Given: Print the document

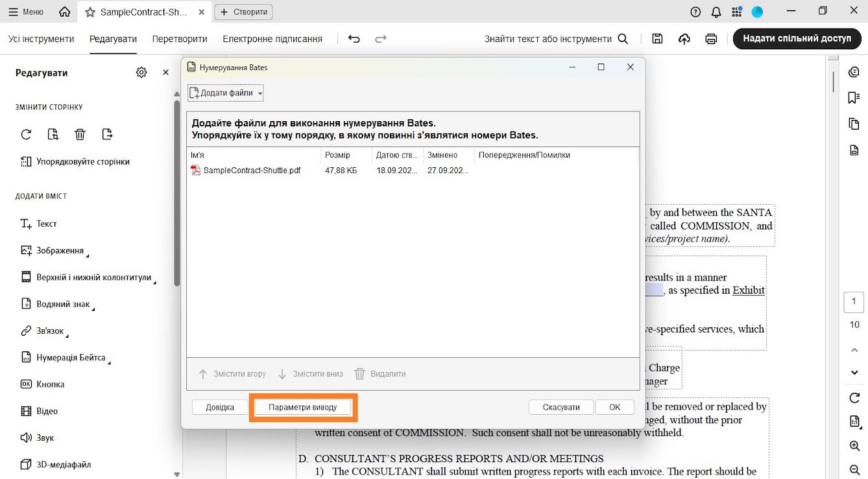Looking at the screenshot, I should click(x=711, y=39).
